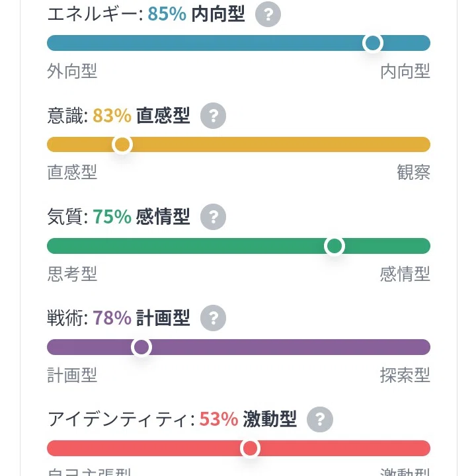The width and height of the screenshot is (476, 476).
Task: Click the purple 戦術 slider handle
Action: click(141, 347)
